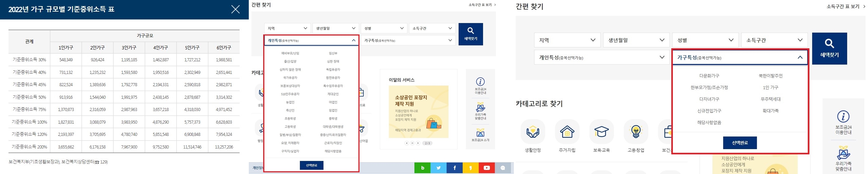Collapse the open 가구특성 dropdown
The width and height of the screenshot is (868, 174).
click(740, 58)
